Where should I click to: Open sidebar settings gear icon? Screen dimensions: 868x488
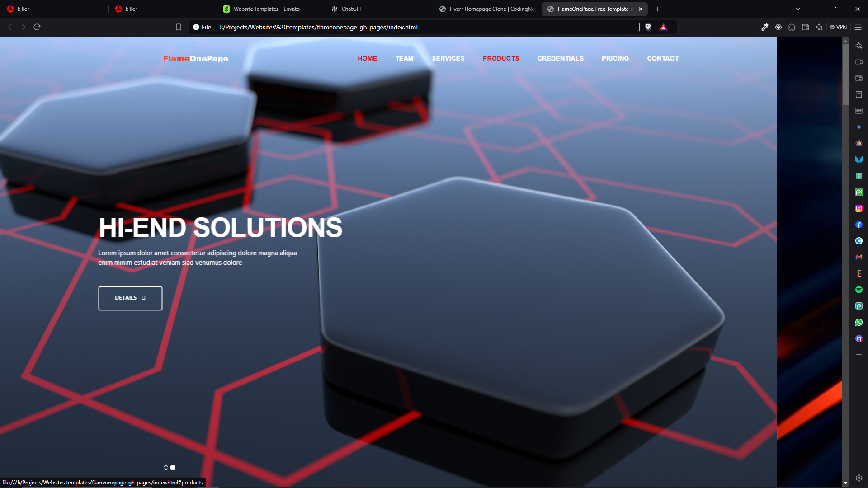(x=859, y=478)
